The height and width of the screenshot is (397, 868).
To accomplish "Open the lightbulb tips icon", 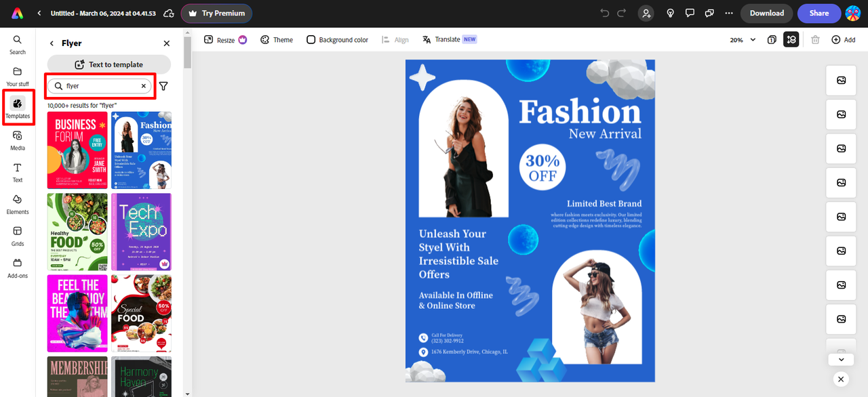I will (x=671, y=13).
